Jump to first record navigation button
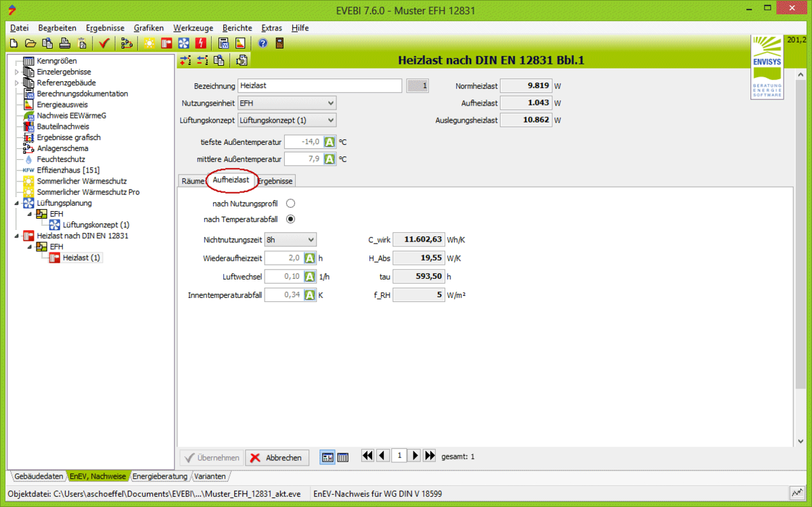Image resolution: width=812 pixels, height=507 pixels. pyautogui.click(x=367, y=456)
